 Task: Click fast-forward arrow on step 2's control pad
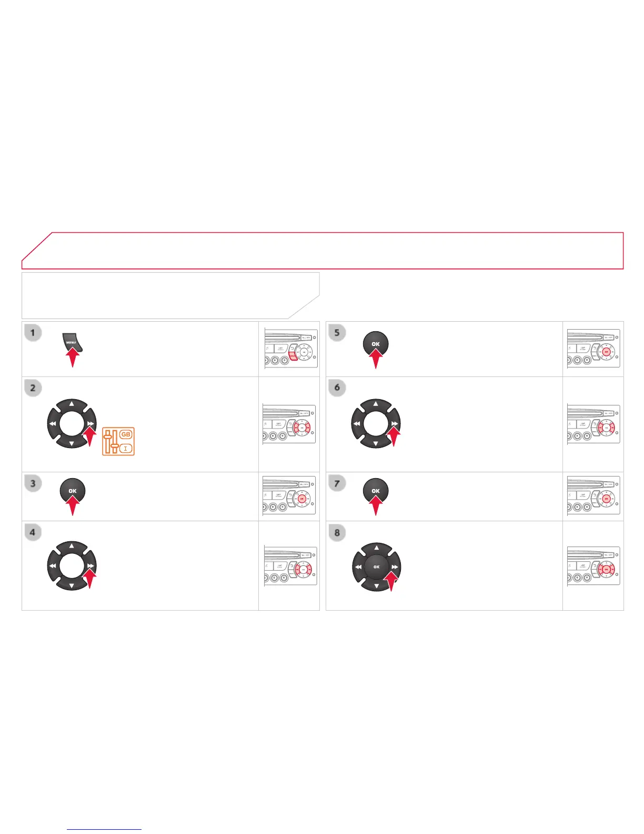(90, 423)
